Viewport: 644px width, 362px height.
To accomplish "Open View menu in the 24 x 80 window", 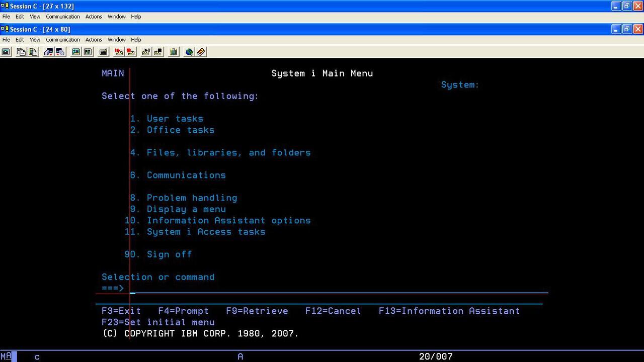I will click(35, 40).
